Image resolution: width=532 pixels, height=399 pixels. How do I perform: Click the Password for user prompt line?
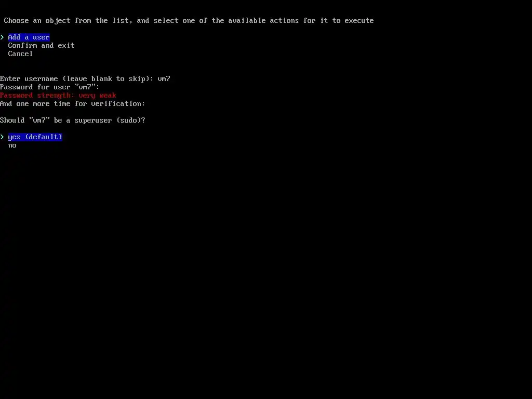click(49, 87)
